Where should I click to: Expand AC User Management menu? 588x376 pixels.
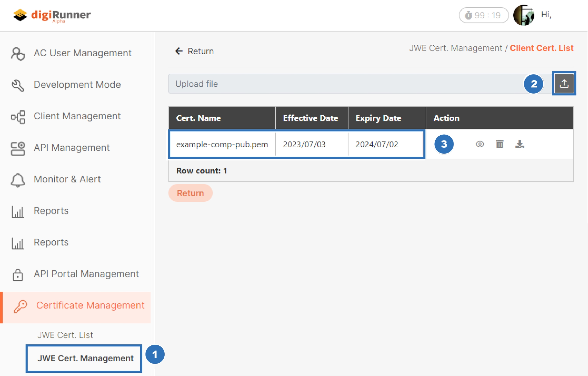82,53
